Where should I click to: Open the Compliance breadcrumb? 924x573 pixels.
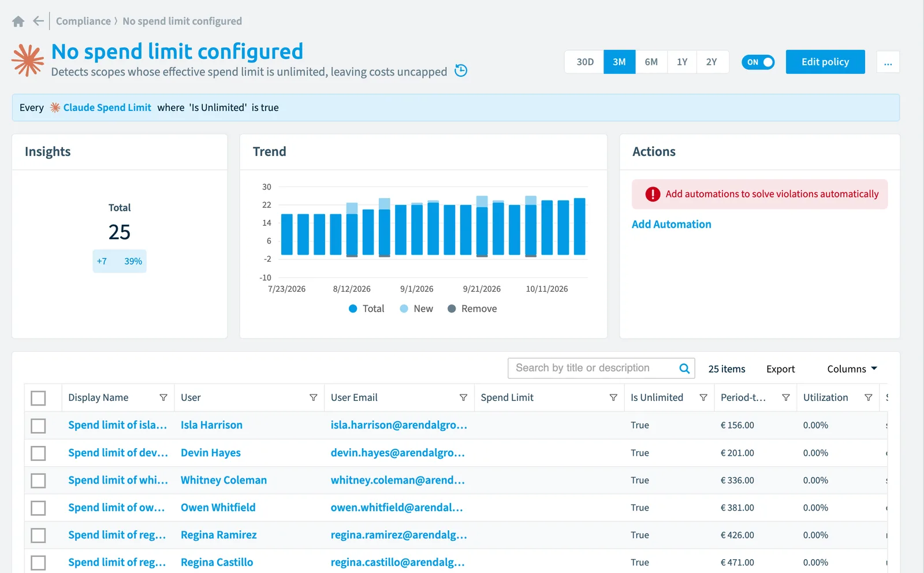tap(83, 21)
